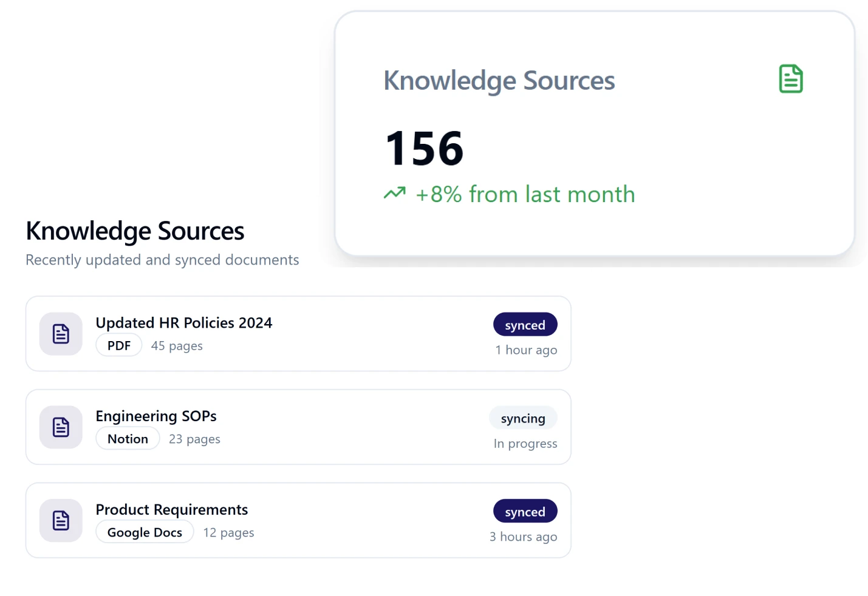Viewport: 868px width, 596px height.
Task: Click the count 156 on the stats card
Action: tap(424, 147)
